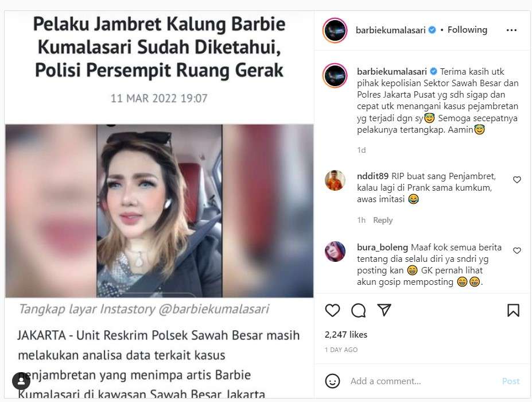The width and height of the screenshot is (532, 402).
Task: Save the post with the bookmark icon
Action: [513, 310]
